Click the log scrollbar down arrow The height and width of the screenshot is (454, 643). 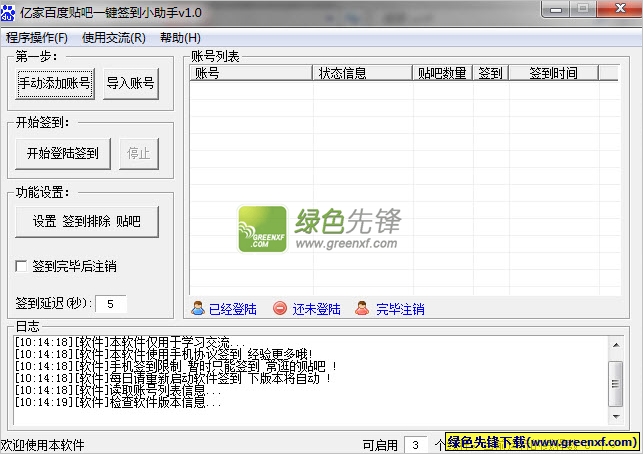[616, 416]
